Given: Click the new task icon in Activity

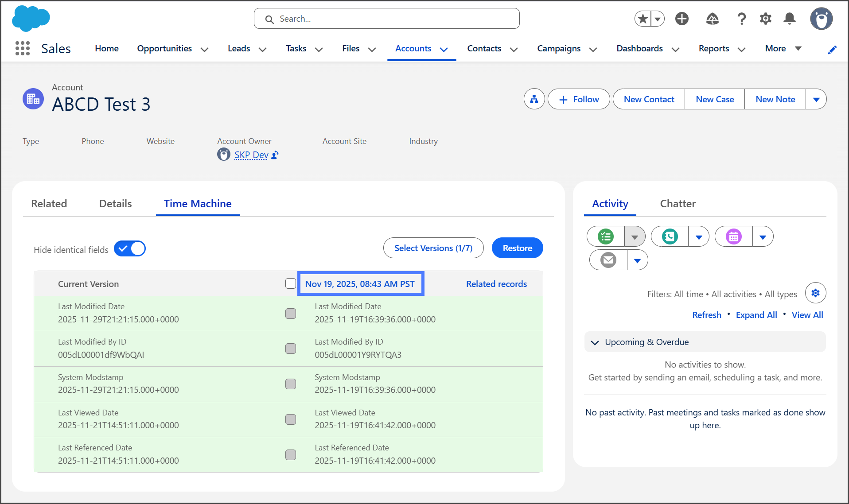Looking at the screenshot, I should tap(605, 236).
